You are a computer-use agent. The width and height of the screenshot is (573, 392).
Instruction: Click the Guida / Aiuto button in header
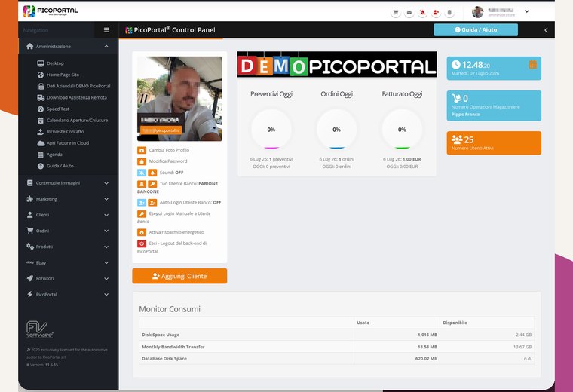pos(476,30)
